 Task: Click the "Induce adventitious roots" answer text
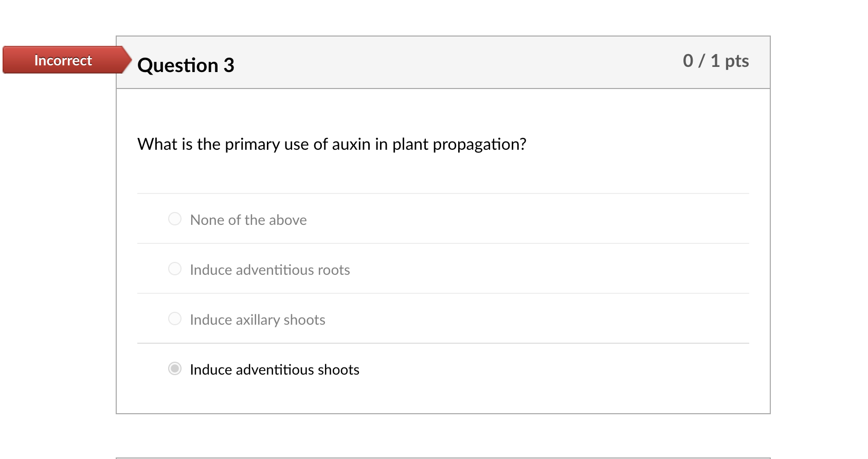(270, 270)
